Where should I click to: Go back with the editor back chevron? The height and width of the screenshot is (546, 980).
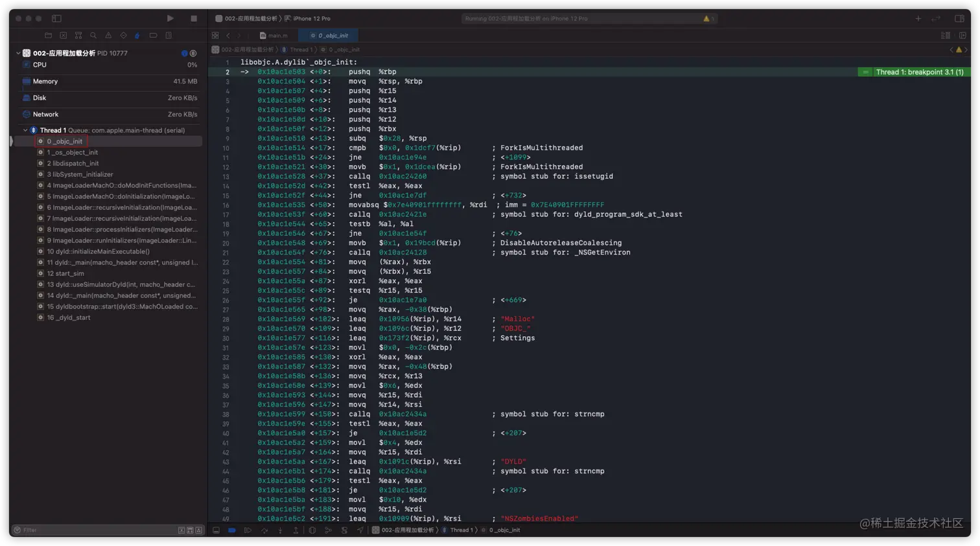[228, 36]
